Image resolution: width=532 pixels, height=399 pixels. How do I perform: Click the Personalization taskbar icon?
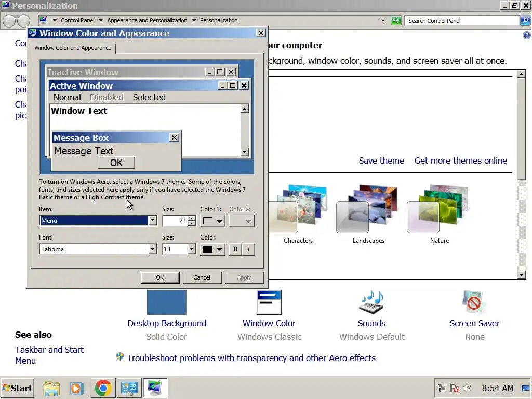point(155,388)
